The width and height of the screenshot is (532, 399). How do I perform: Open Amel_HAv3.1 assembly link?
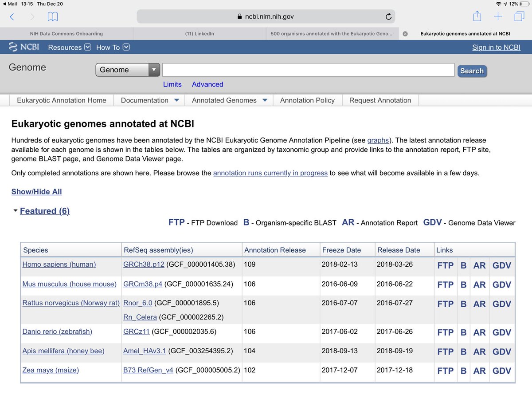pyautogui.click(x=145, y=351)
